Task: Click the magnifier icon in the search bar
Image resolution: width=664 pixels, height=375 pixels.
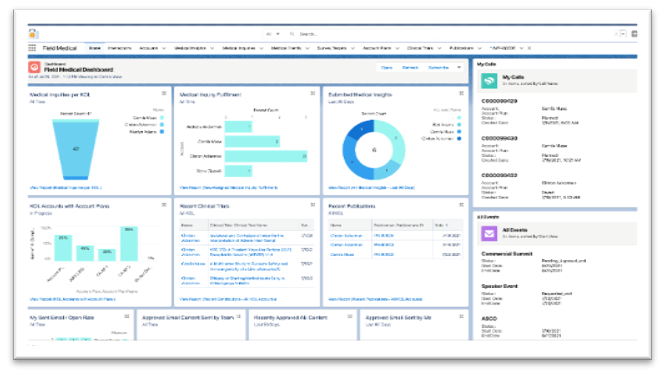Action: 292,34
